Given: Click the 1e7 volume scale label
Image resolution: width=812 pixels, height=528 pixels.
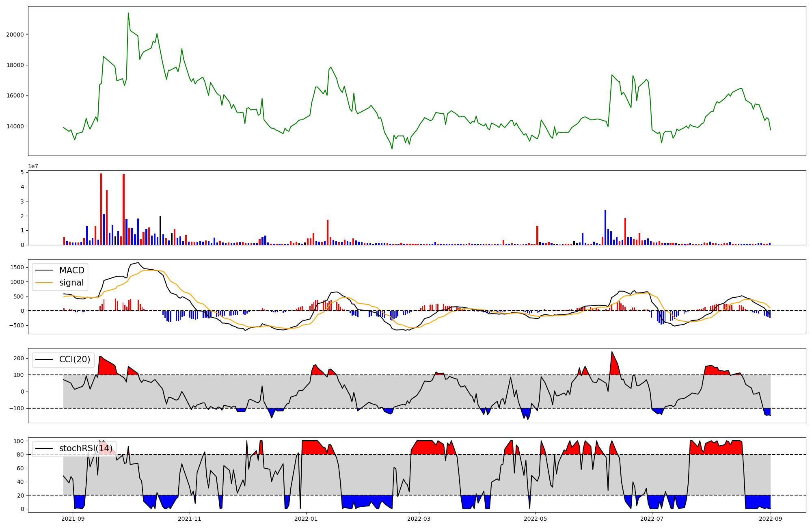Looking at the screenshot, I should pos(33,166).
